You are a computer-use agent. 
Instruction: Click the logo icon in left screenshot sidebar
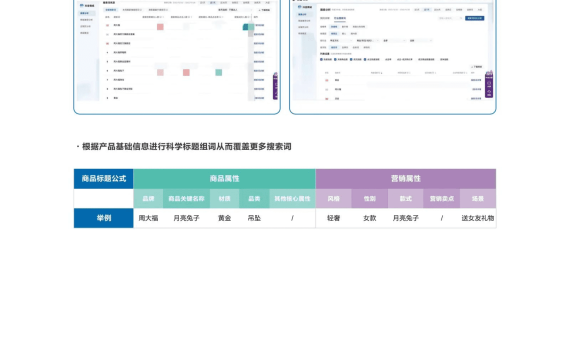81,5
